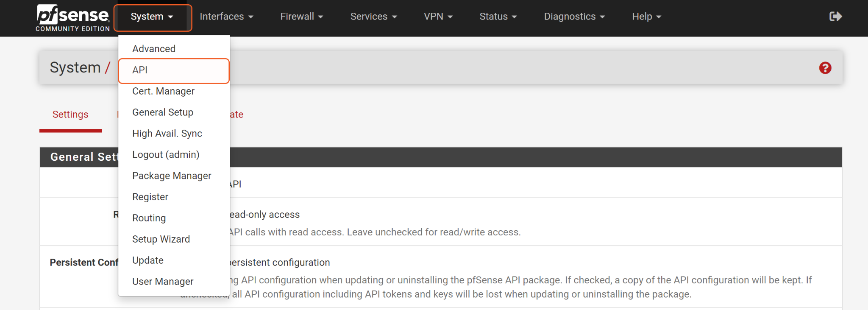
Task: Select Routing in the System menu
Action: (x=149, y=218)
